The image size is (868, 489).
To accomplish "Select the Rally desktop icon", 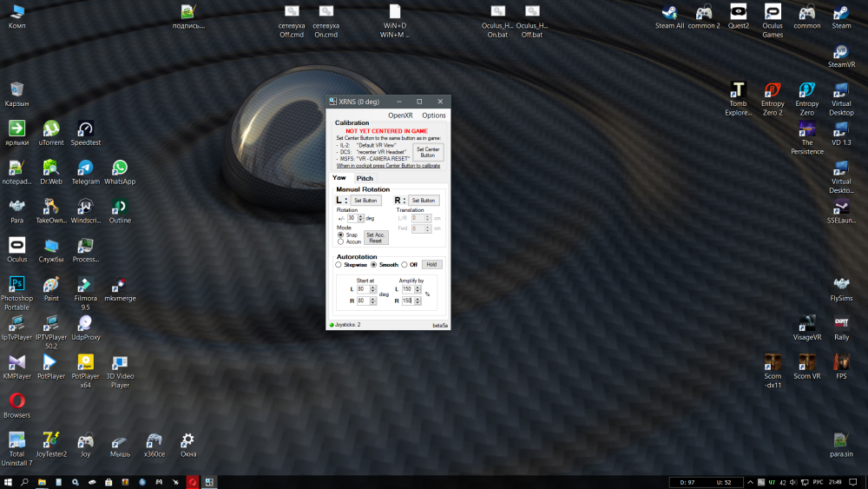I will pos(841,327).
